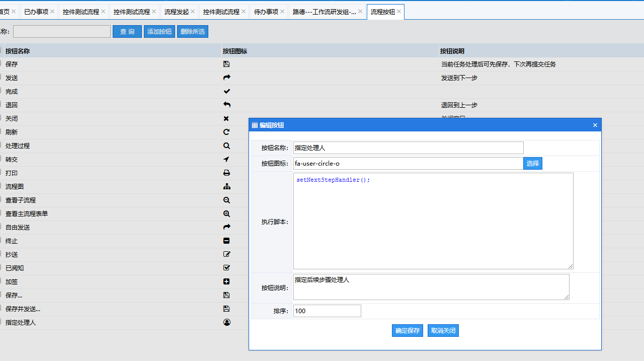Switch to the 已办事项 tab
The image size is (644, 361).
point(36,12)
